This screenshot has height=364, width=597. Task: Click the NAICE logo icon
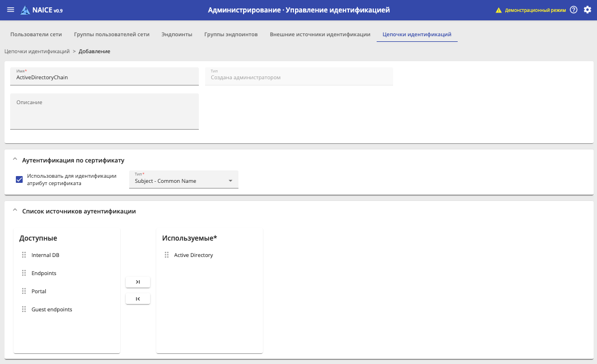[x=25, y=10]
